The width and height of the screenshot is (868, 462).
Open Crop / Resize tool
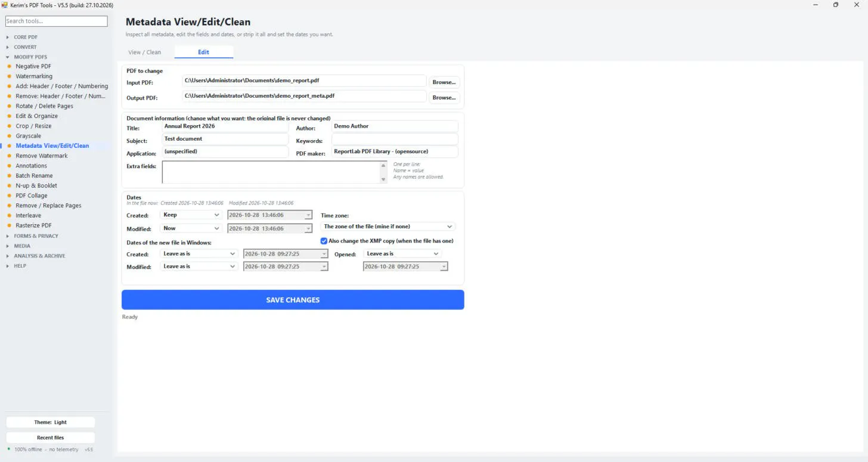pyautogui.click(x=33, y=126)
